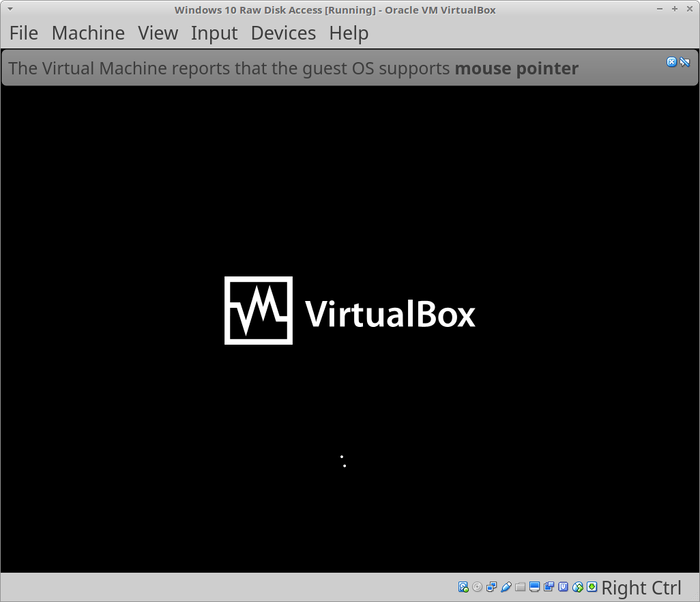Open the Machine menu
The width and height of the screenshot is (700, 602).
pyautogui.click(x=88, y=33)
